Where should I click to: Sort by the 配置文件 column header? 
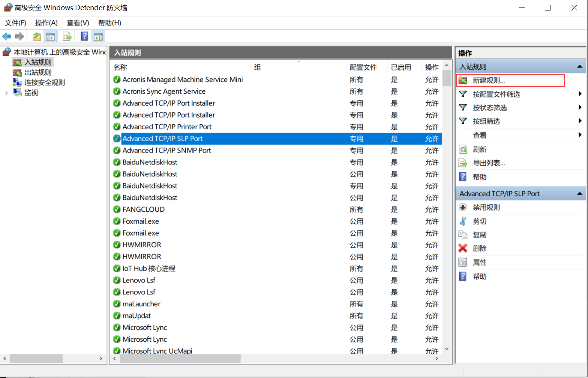[x=366, y=67]
